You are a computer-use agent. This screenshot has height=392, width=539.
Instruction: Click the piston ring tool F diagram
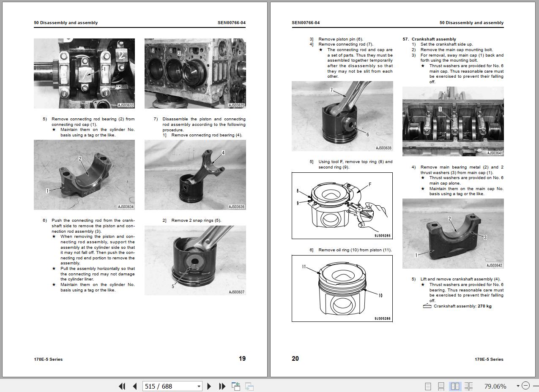pyautogui.click(x=342, y=206)
